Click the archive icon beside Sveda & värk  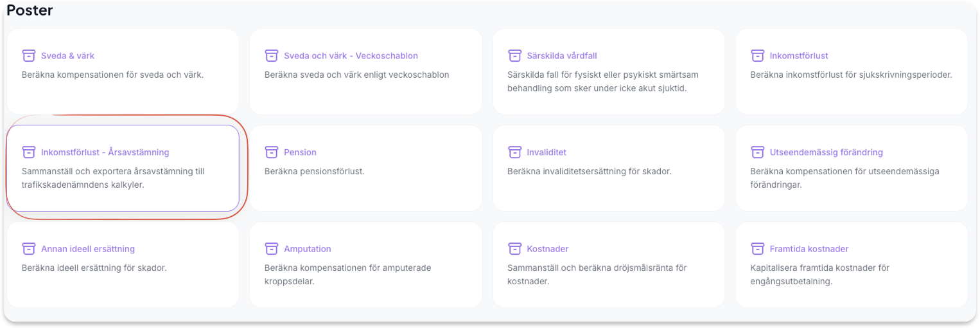28,56
